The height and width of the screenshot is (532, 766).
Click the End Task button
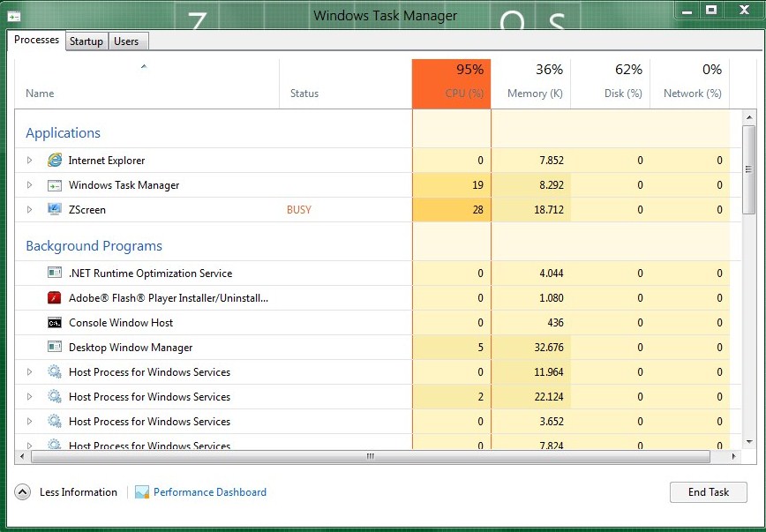709,492
